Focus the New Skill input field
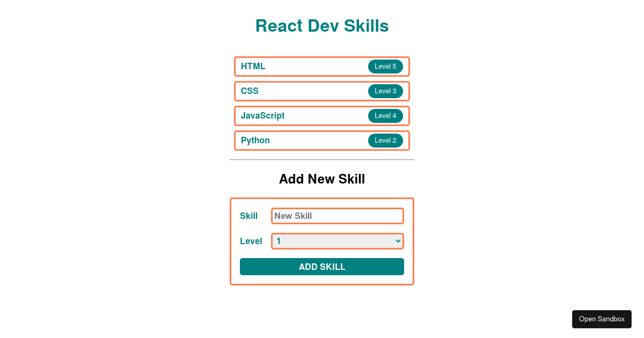Screen dimensions: 644x338 pos(338,216)
